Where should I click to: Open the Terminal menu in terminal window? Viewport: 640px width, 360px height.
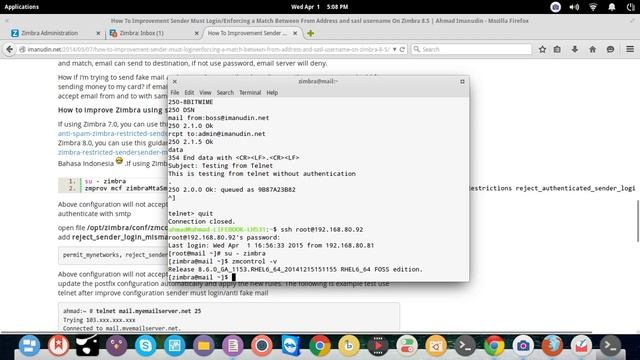pyautogui.click(x=250, y=93)
